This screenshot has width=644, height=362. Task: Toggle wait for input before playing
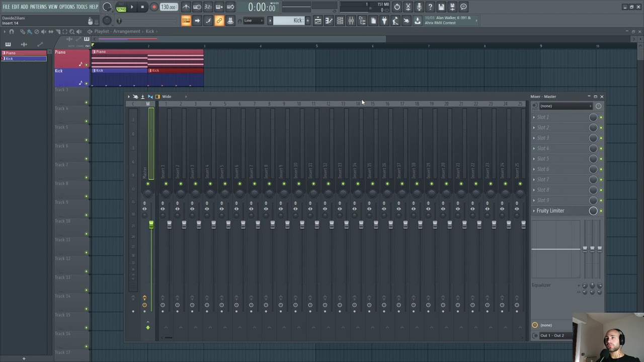197,7
